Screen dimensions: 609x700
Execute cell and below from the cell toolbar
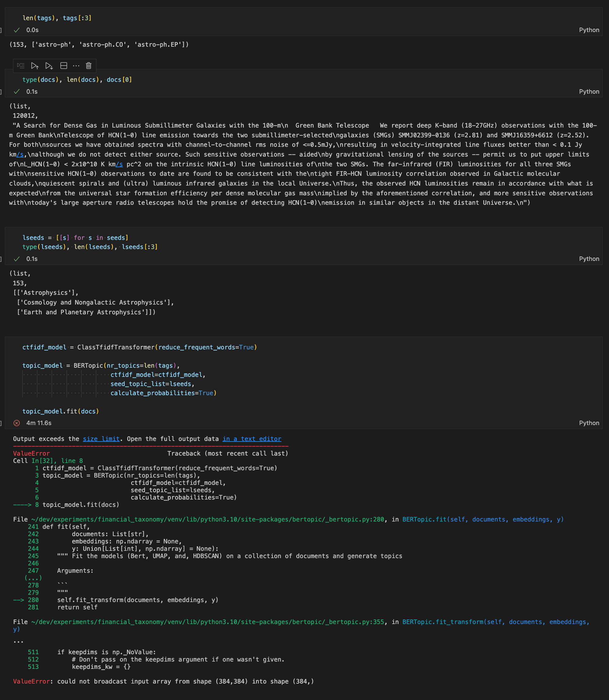[x=49, y=66]
